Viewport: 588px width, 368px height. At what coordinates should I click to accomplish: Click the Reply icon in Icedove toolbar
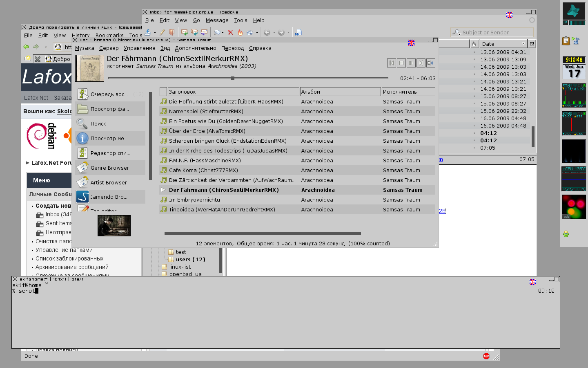point(185,32)
